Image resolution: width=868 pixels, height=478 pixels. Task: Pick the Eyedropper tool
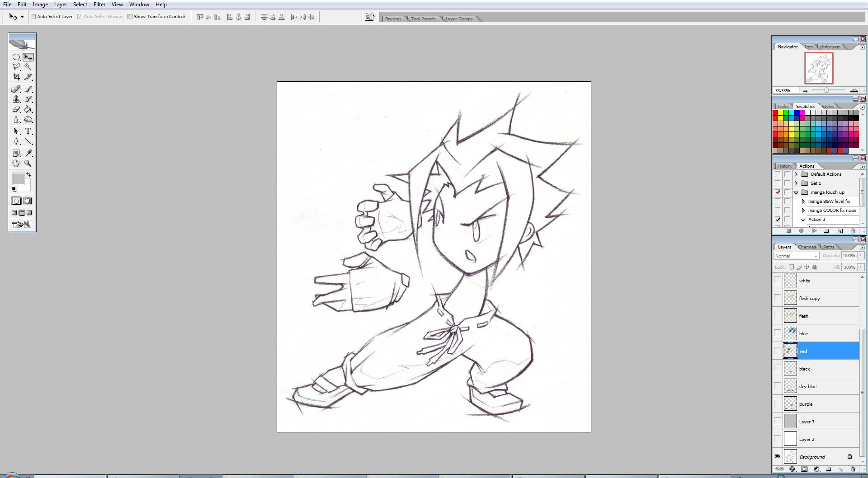[x=28, y=153]
